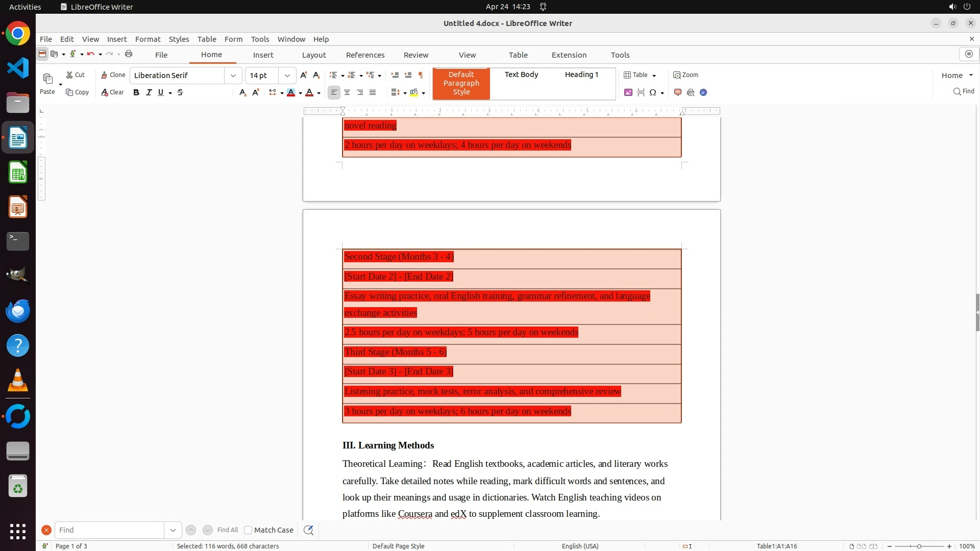Click into the Find text field
This screenshot has height=551, width=980.
tap(110, 530)
